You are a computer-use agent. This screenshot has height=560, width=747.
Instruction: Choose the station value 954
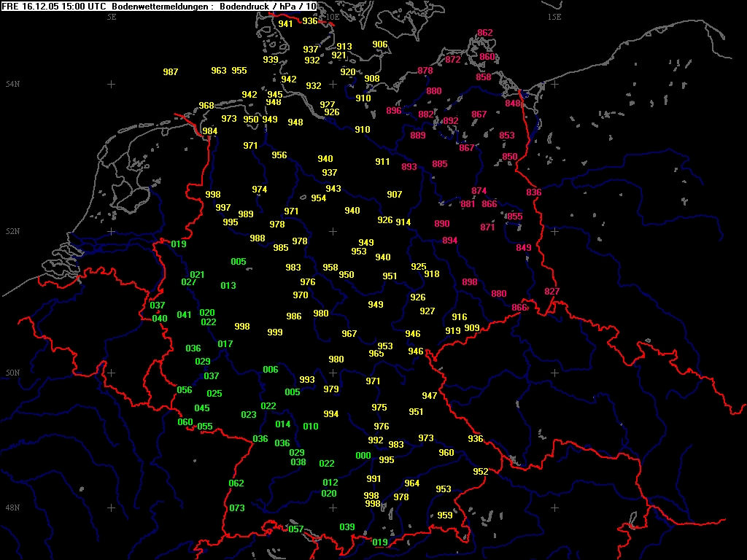(x=318, y=198)
